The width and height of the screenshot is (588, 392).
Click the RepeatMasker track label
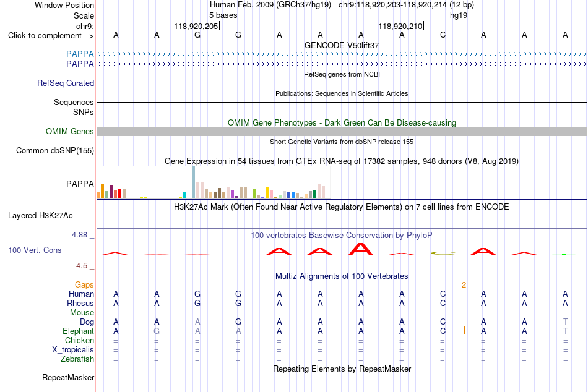[68, 377]
